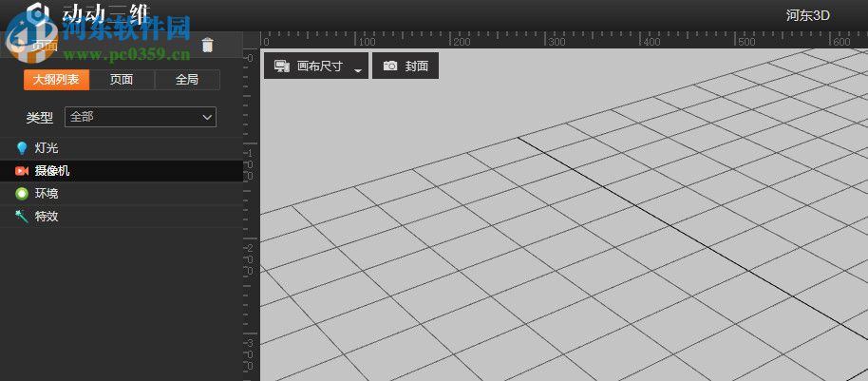Image resolution: width=868 pixels, height=381 pixels.
Task: Click the 100 mark on horizontal ruler
Action: 367,42
